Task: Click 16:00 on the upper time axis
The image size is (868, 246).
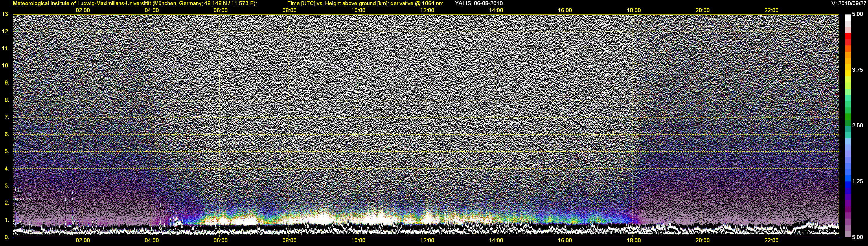Action: pos(565,10)
